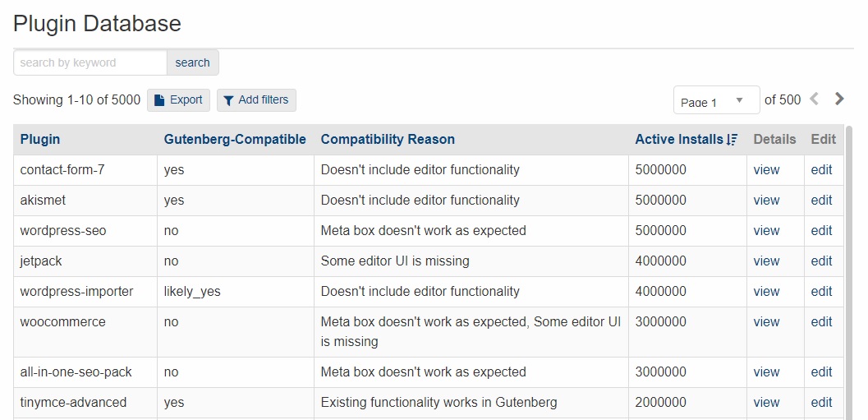
Task: Click 'Existing functionality works in Gutenberg' cell
Action: coord(439,402)
